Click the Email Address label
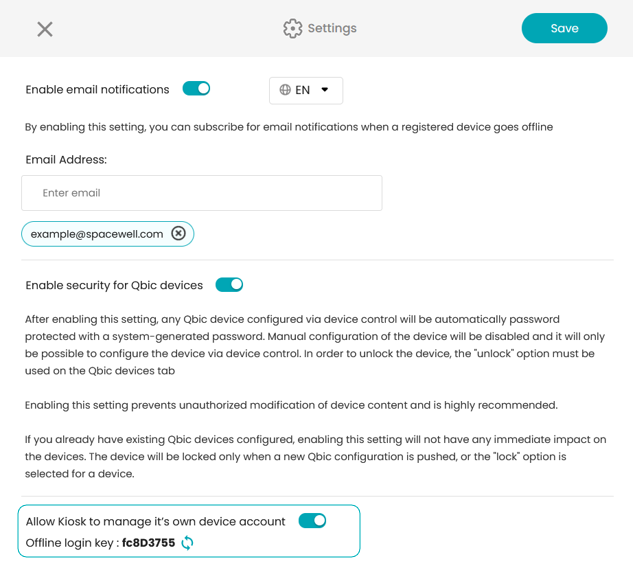Viewport: 633px width, 562px height. pos(66,160)
